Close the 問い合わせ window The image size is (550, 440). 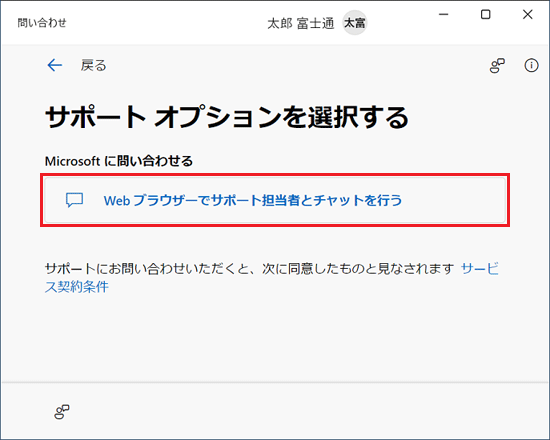point(528,14)
